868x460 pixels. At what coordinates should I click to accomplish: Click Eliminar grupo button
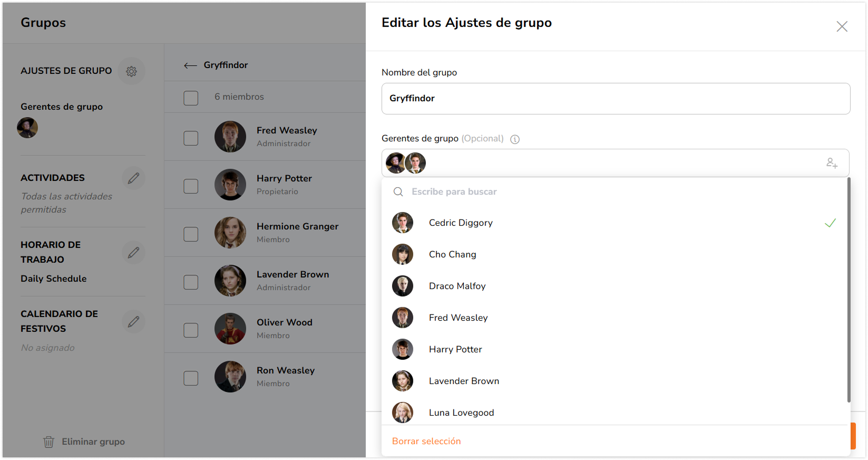point(84,442)
